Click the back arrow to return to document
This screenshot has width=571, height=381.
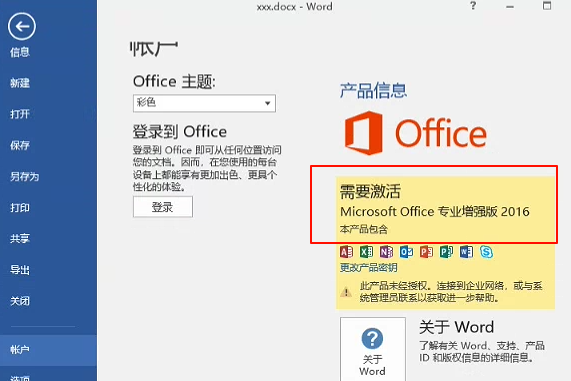[21, 26]
